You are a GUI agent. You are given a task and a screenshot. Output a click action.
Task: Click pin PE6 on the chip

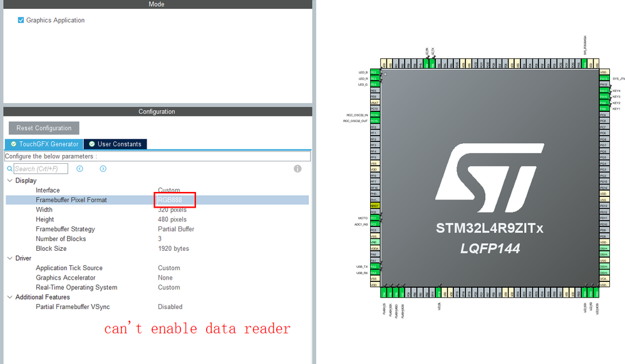tap(374, 96)
